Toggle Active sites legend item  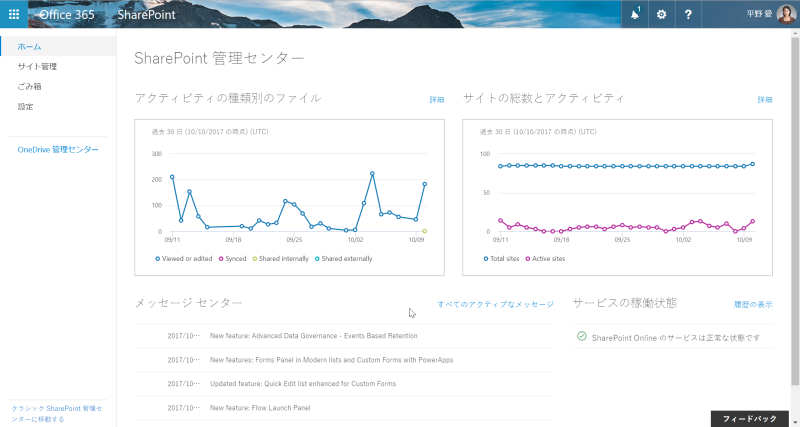[x=545, y=259]
